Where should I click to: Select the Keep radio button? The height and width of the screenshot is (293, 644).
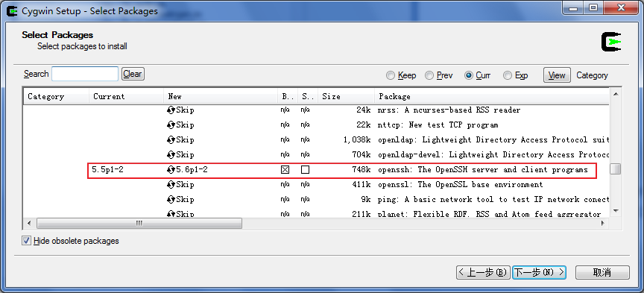click(x=391, y=75)
